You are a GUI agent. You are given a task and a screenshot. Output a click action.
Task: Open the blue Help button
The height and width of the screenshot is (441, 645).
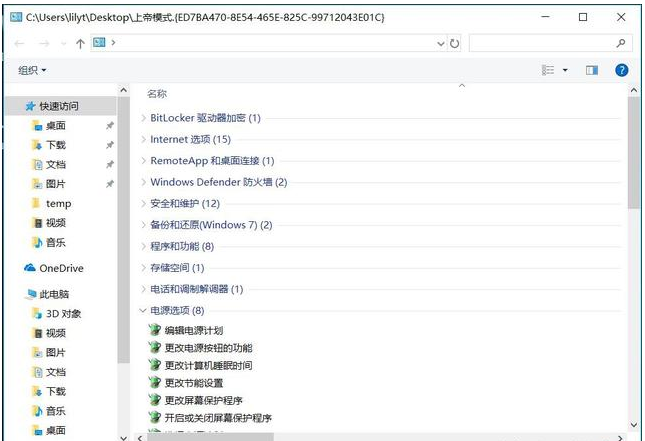tap(621, 70)
